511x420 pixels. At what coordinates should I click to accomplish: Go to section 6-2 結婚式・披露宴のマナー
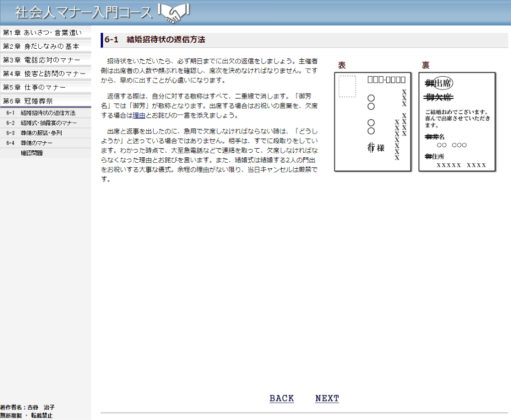pyautogui.click(x=49, y=123)
